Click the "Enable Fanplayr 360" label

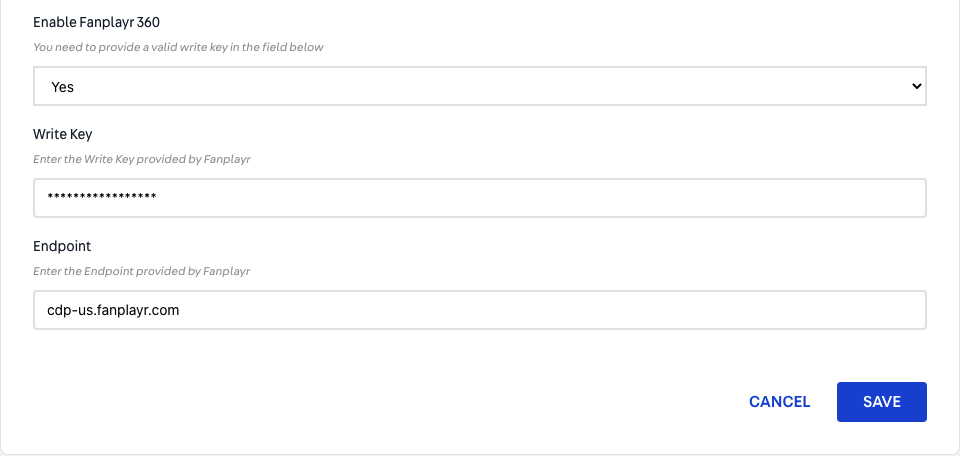coord(96,23)
